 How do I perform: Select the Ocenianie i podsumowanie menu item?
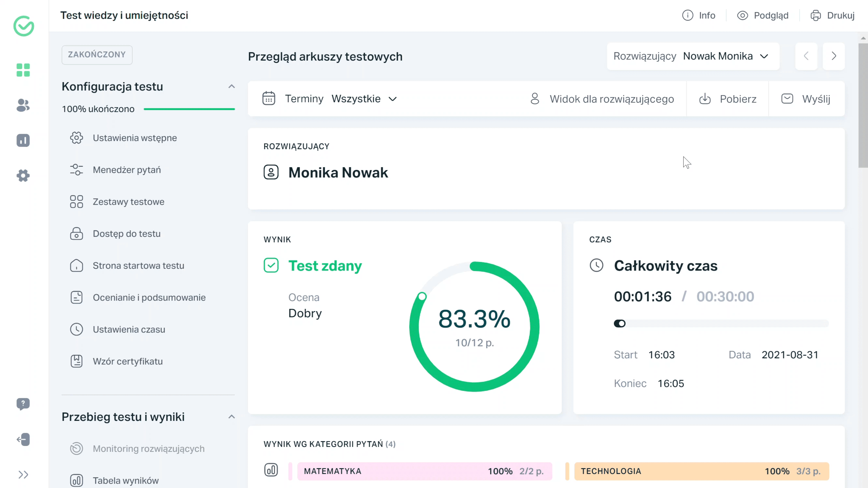coord(149,297)
